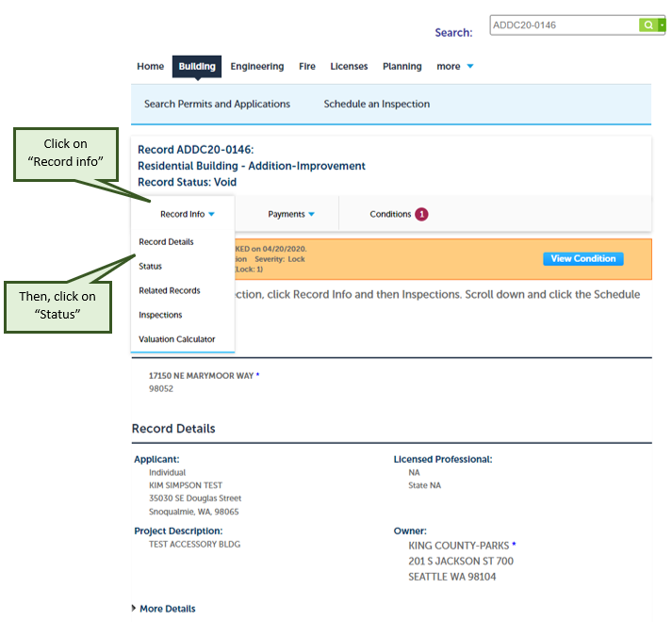Choose Related Records in the menu
Image resolution: width=672 pixels, height=622 pixels.
pos(170,291)
